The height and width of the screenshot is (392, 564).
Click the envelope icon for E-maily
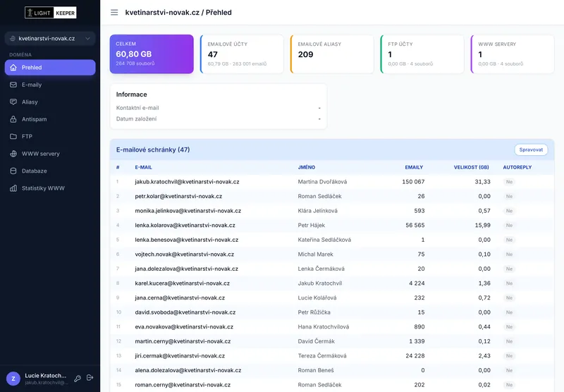pyautogui.click(x=13, y=85)
